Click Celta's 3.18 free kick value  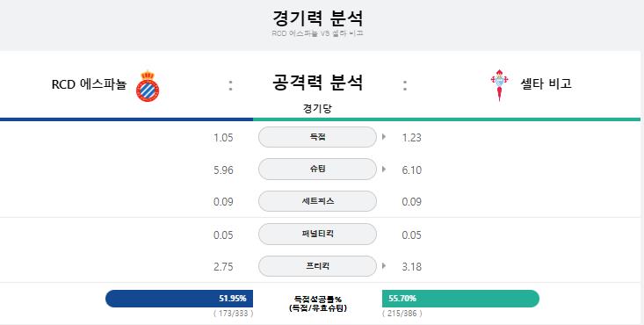click(x=412, y=267)
